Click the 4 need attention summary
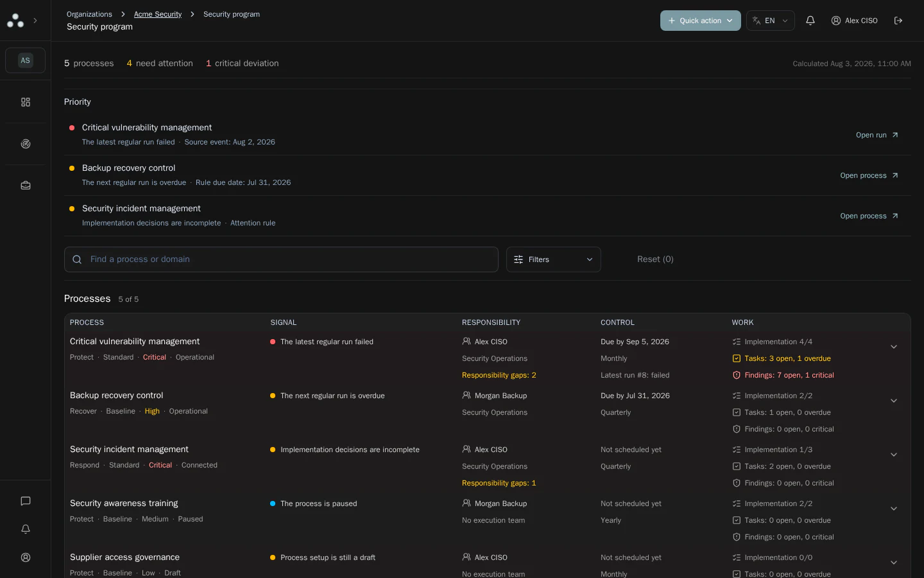Viewport: 924px width, 578px height. (x=160, y=64)
